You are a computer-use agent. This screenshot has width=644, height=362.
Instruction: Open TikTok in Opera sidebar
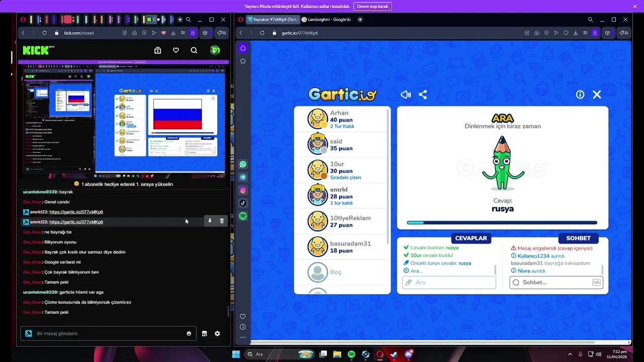[243, 203]
